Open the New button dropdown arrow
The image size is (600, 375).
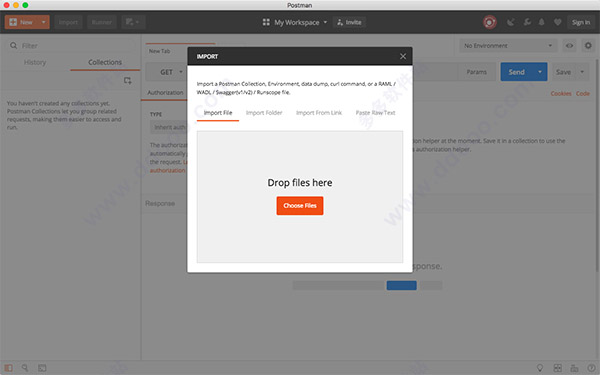click(44, 22)
